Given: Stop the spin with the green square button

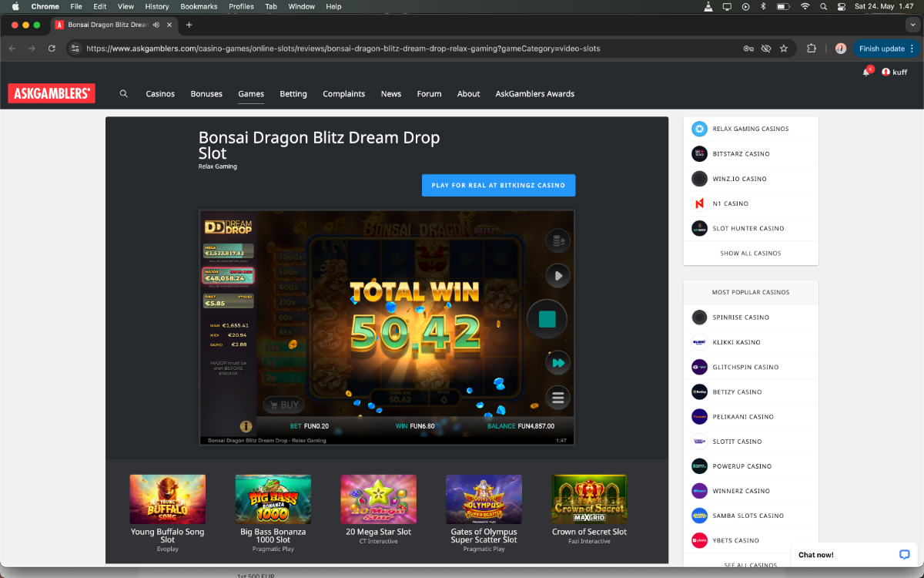Looking at the screenshot, I should click(547, 319).
